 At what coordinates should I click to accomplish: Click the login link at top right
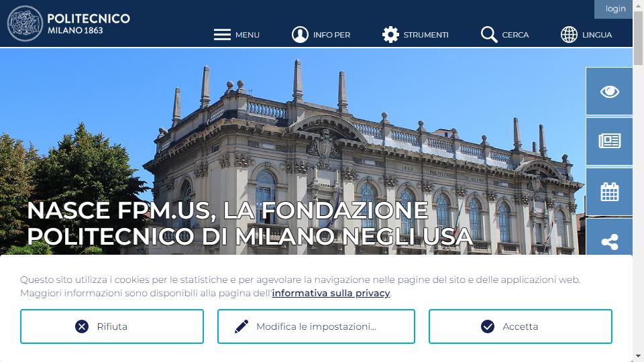[615, 9]
